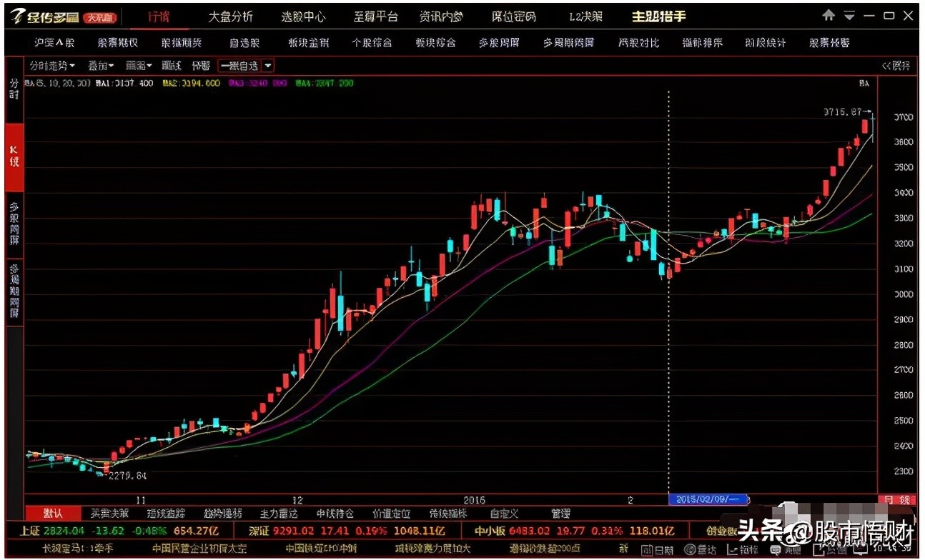Click the home icon in title bar
The width and height of the screenshot is (925, 560).
tap(828, 15)
